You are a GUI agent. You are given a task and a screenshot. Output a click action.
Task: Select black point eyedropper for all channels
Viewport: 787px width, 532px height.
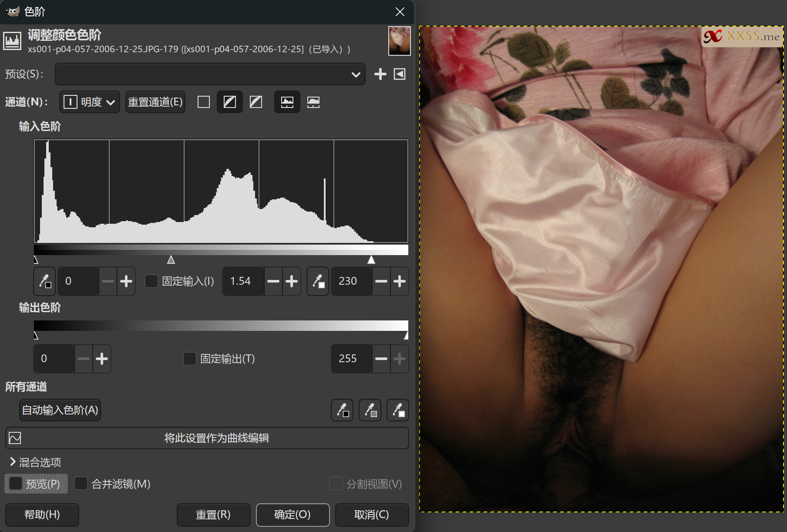(342, 410)
